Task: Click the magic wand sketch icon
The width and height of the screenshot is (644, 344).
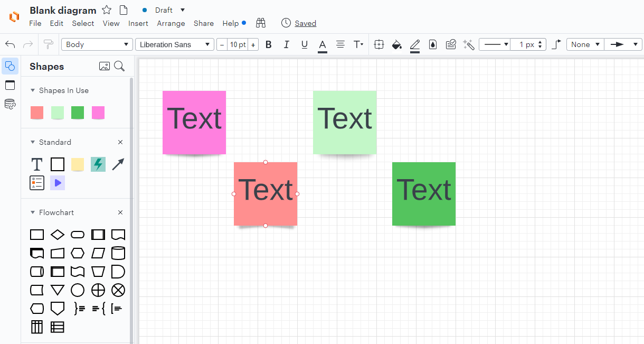Action: [468, 44]
